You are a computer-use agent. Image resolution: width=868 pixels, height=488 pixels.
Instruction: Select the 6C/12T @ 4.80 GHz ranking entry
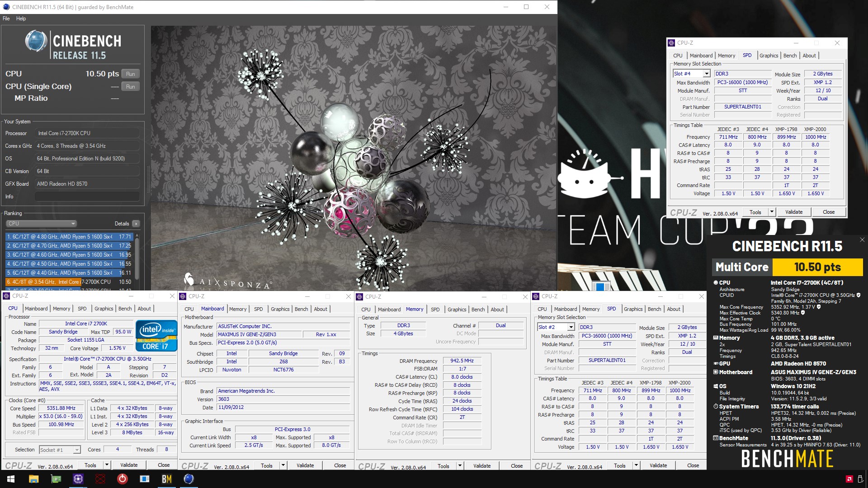[x=69, y=237]
